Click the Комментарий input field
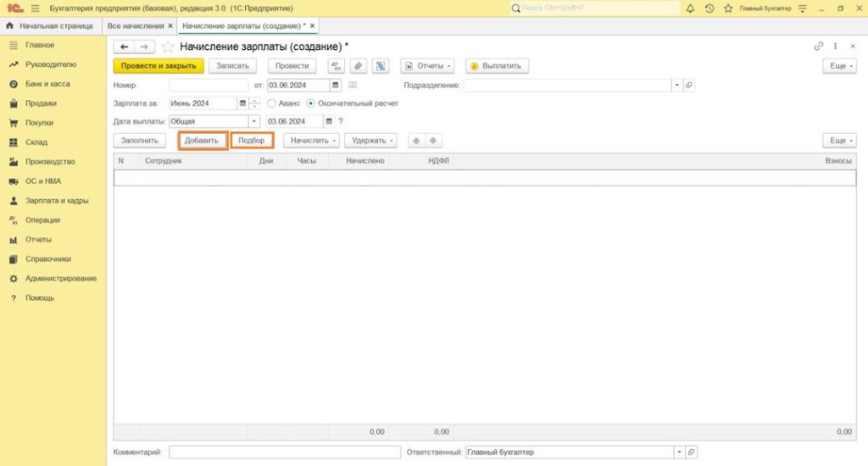 (x=284, y=452)
